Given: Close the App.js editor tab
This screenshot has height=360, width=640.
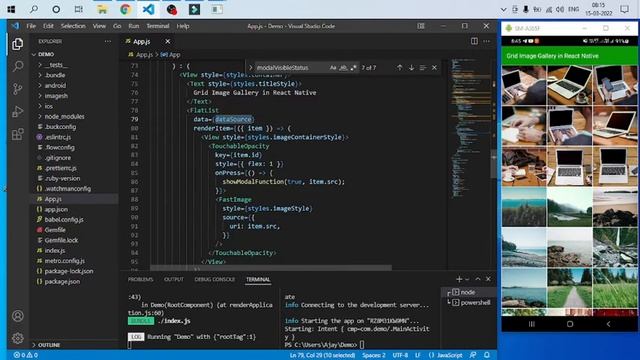Looking at the screenshot, I should (x=168, y=42).
